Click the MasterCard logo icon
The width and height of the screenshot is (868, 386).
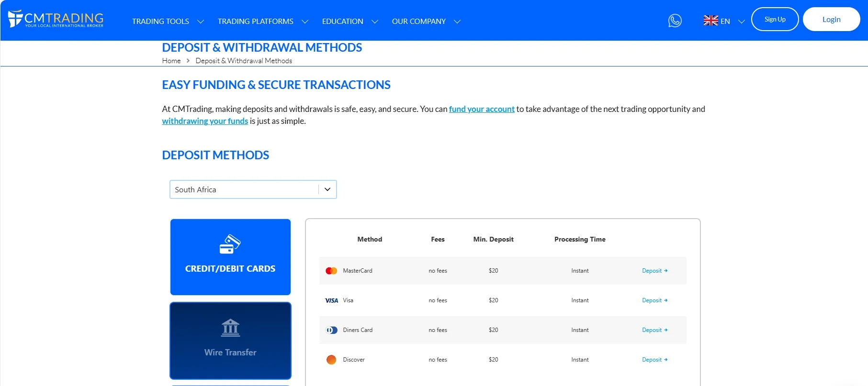(x=331, y=271)
